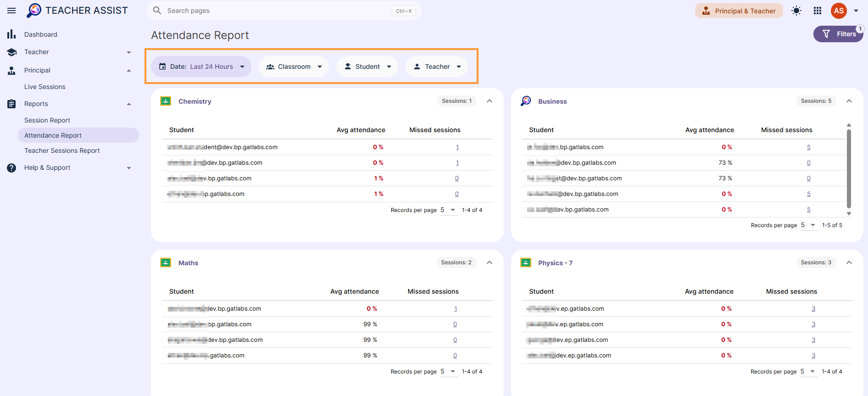Click the Filters count badge 1
The image size is (868, 396).
coord(860,29)
